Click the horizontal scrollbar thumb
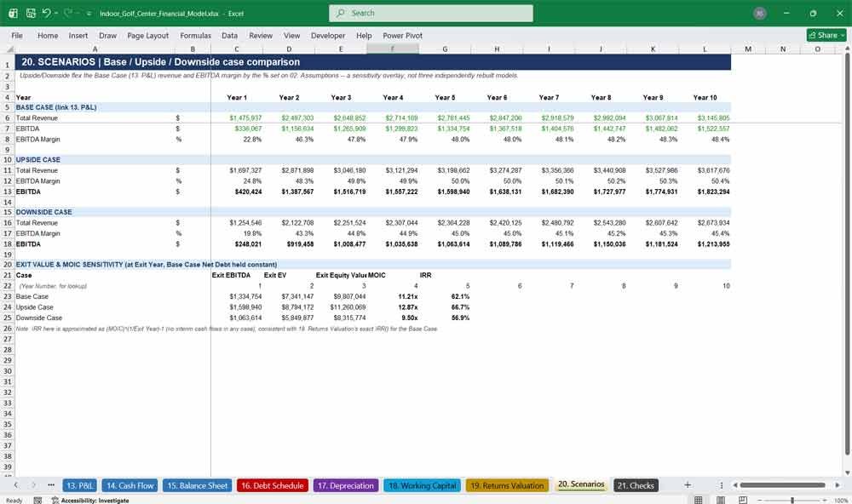 782,485
